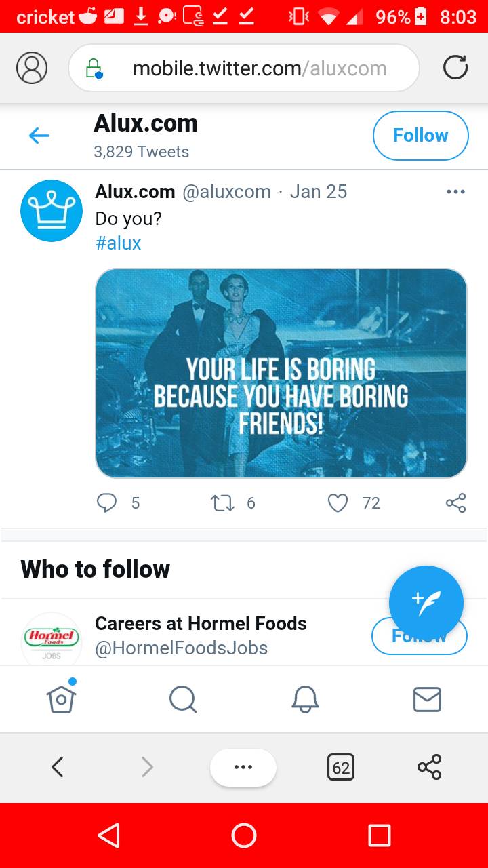Share the tweet using share icon
This screenshot has height=868, width=488.
[455, 502]
